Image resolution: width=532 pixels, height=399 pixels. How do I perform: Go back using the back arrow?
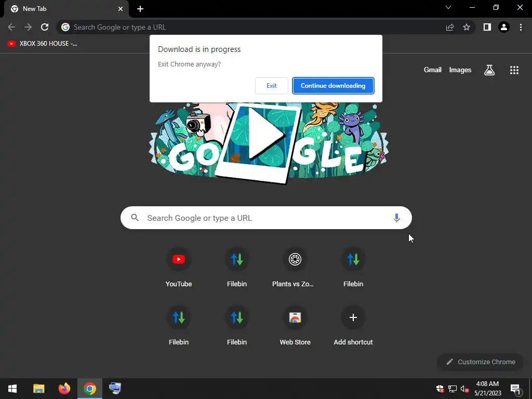(x=11, y=27)
